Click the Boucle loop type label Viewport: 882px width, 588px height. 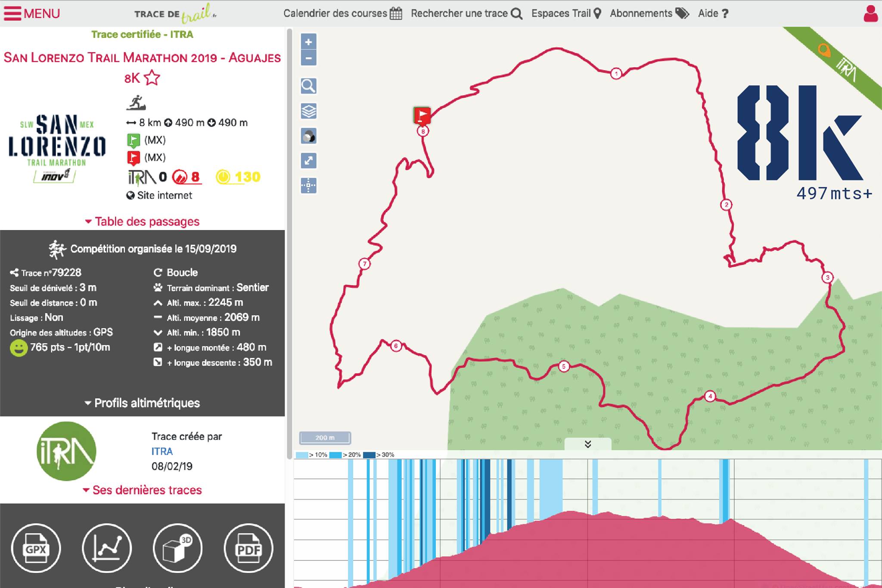(x=176, y=273)
